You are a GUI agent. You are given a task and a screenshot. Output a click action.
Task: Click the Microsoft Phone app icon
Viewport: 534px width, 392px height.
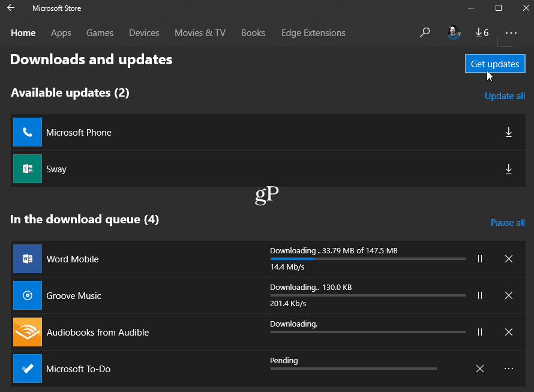(x=28, y=132)
